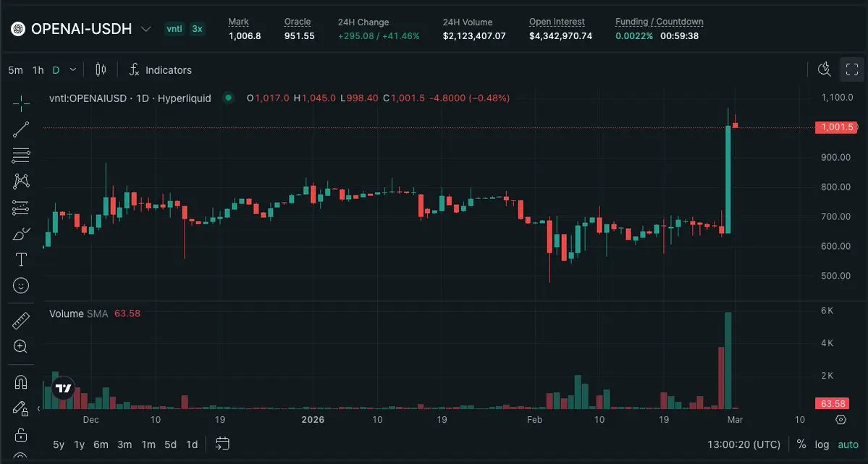Screen dimensions: 868x464
Task: Open the Indicators menu
Action: tap(161, 69)
